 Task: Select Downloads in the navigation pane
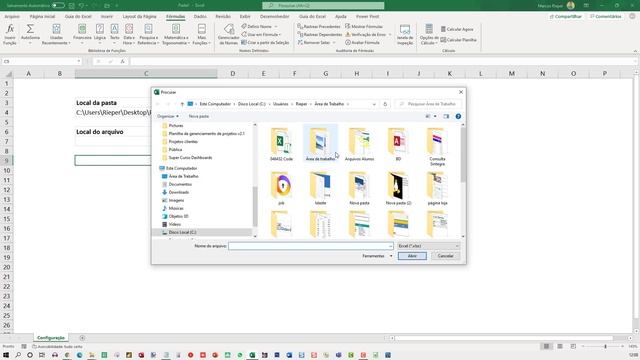pyautogui.click(x=179, y=192)
